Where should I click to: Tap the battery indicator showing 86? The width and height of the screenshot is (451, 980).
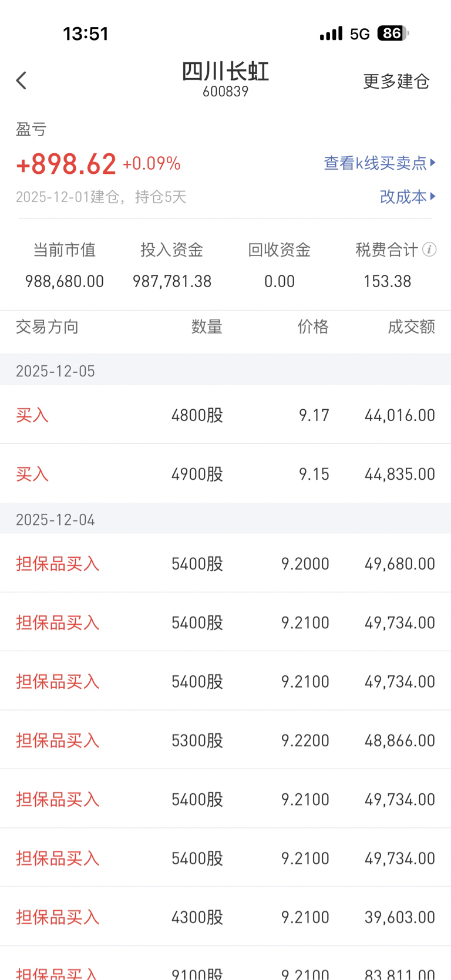click(x=392, y=33)
